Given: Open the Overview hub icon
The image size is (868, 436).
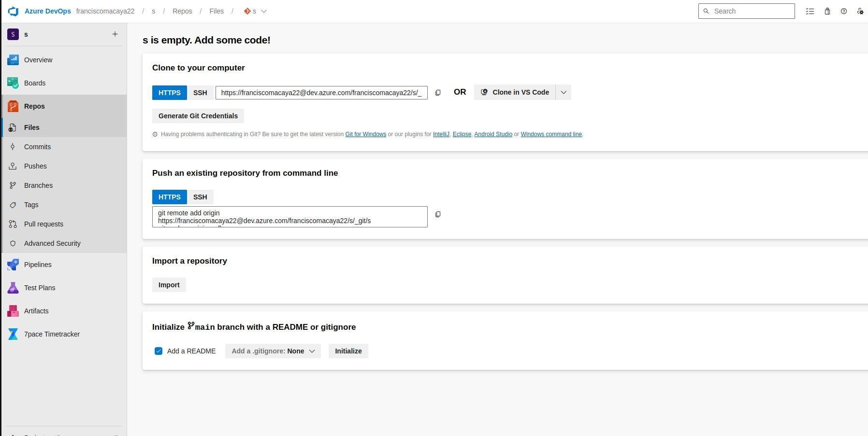Looking at the screenshot, I should coord(13,60).
